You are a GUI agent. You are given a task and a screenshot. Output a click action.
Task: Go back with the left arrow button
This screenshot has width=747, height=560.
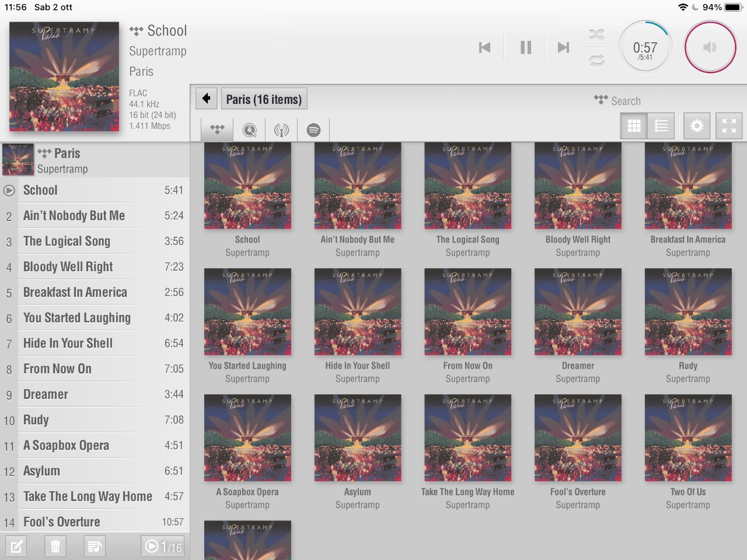(x=206, y=99)
